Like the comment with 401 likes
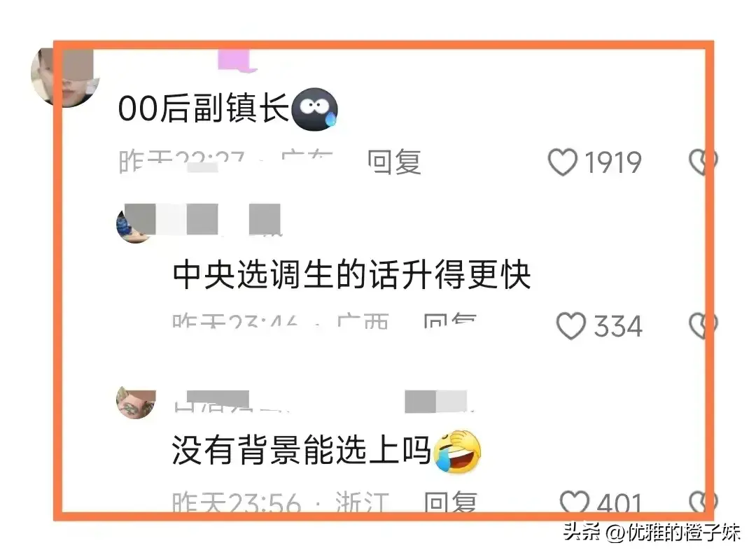Screen dimensions: 756x557 coord(574,501)
